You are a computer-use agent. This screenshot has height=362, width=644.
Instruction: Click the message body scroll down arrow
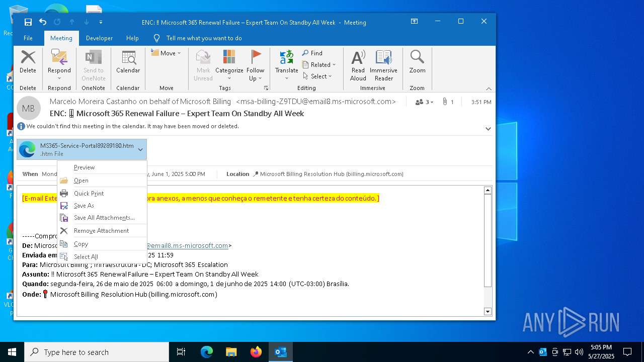[x=487, y=312]
